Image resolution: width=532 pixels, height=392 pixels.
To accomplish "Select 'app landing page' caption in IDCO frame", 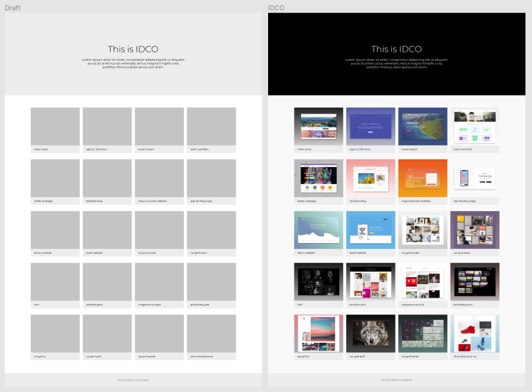I will [x=465, y=201].
